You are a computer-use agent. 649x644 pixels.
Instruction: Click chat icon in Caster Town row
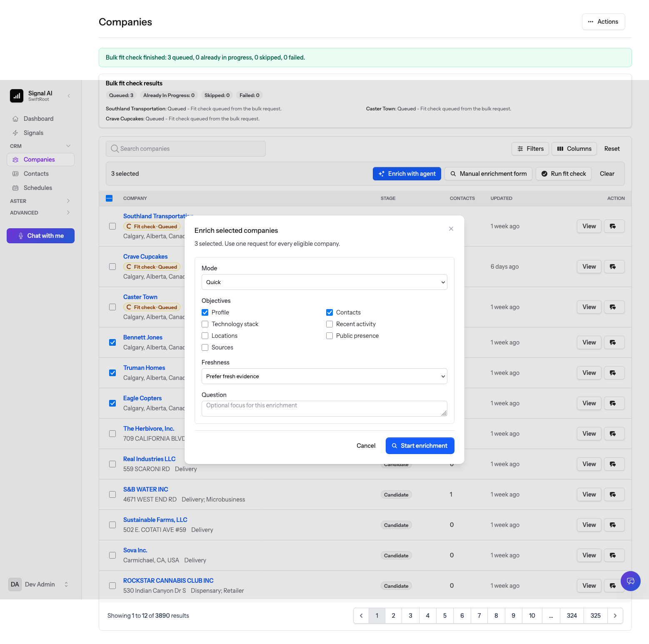pyautogui.click(x=614, y=307)
